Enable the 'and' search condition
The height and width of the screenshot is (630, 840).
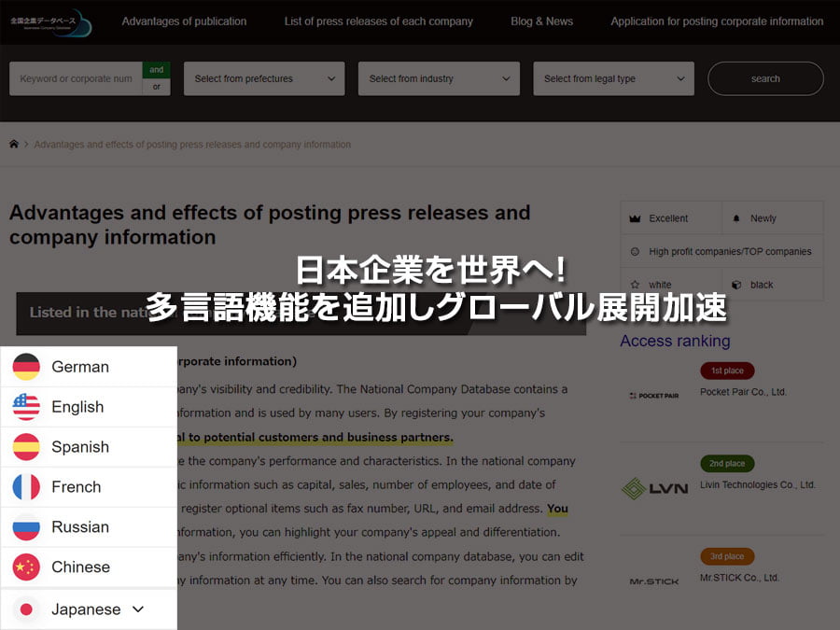pos(156,68)
